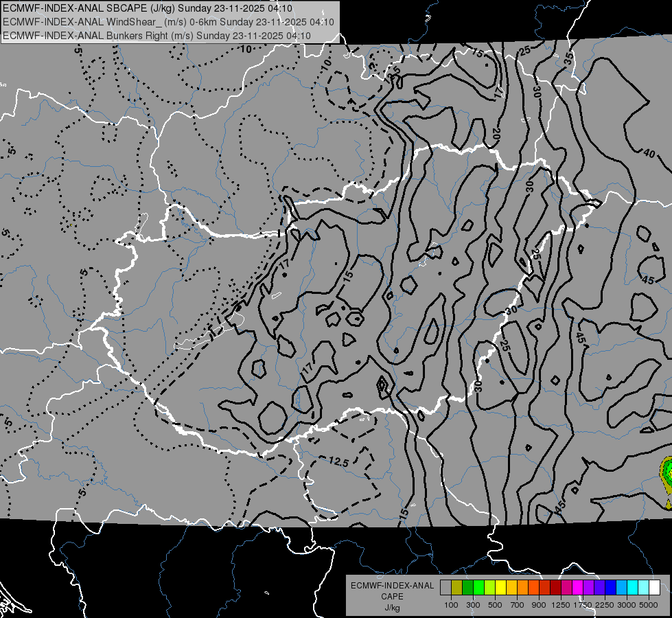Select the gold legend swatch

(511, 587)
